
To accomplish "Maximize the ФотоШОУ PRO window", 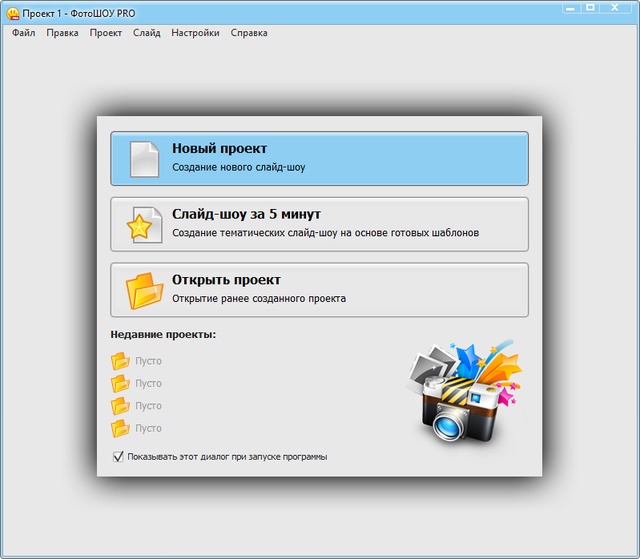I will point(590,8).
